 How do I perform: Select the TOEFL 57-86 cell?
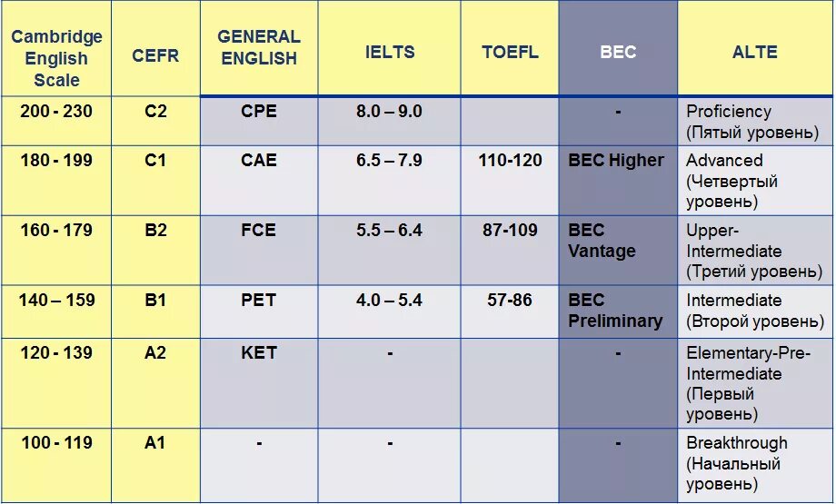[510, 300]
